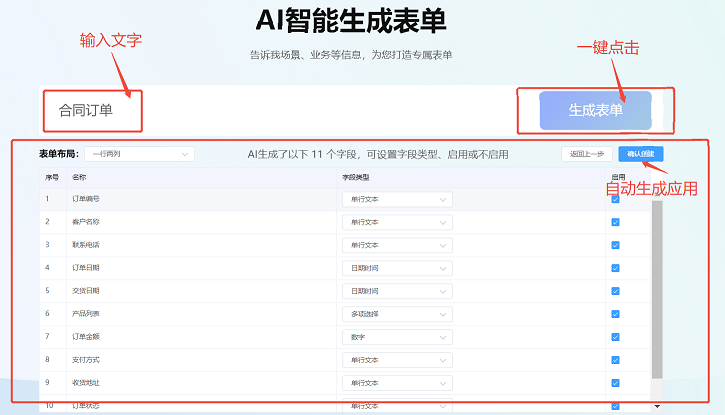Open 数字 type dropdown for 订单金额

[x=396, y=337]
